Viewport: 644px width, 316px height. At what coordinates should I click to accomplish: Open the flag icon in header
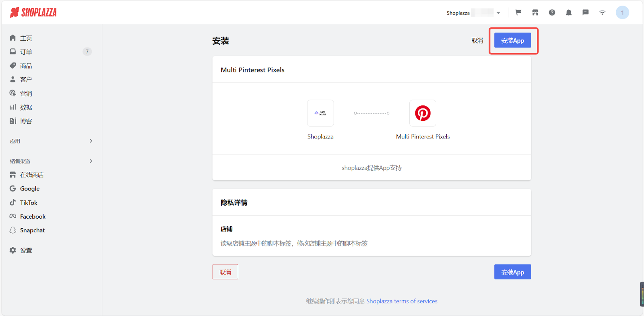pos(518,12)
